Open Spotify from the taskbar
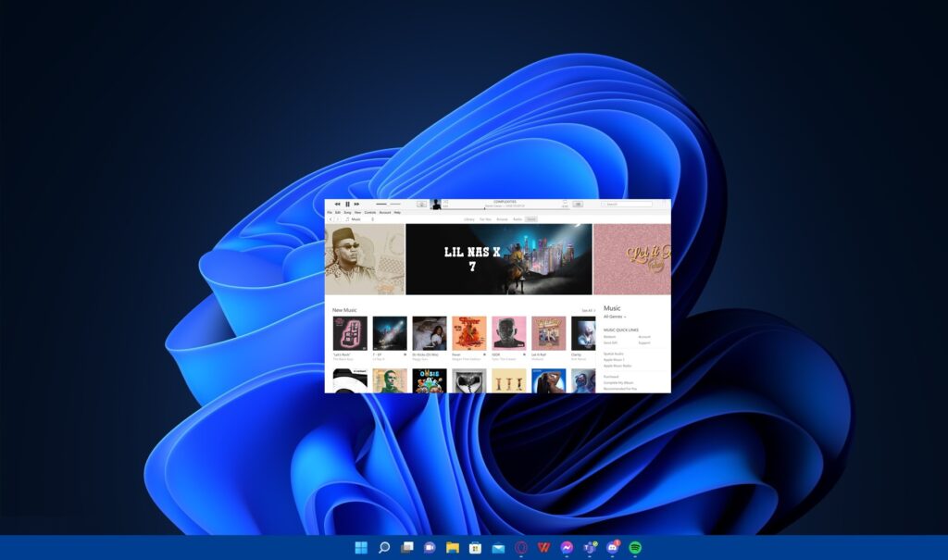Viewport: 948px width, 560px height. [x=635, y=548]
